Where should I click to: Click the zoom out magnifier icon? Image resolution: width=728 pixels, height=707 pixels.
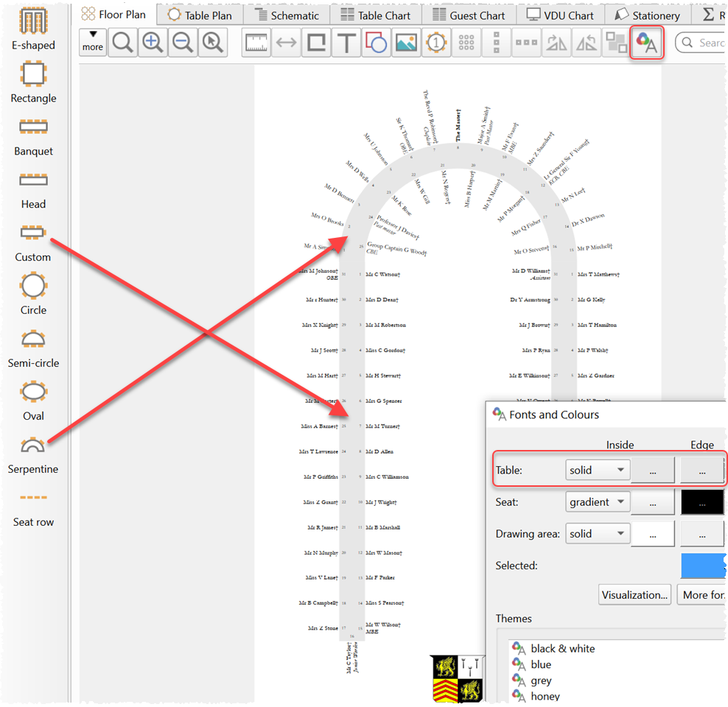[183, 43]
